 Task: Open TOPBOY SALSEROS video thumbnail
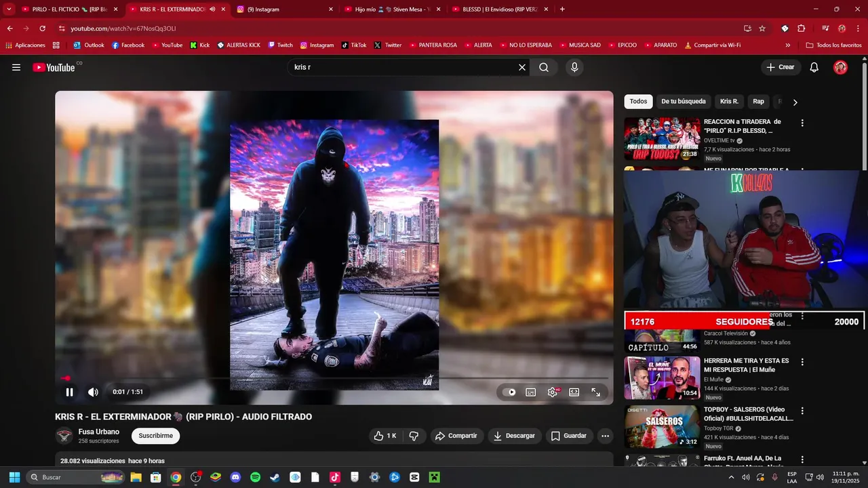tap(662, 426)
